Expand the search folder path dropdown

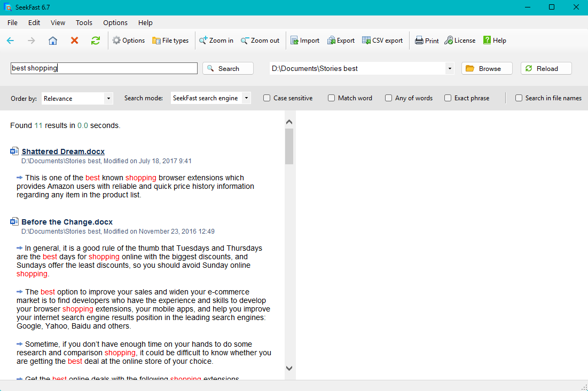click(450, 68)
